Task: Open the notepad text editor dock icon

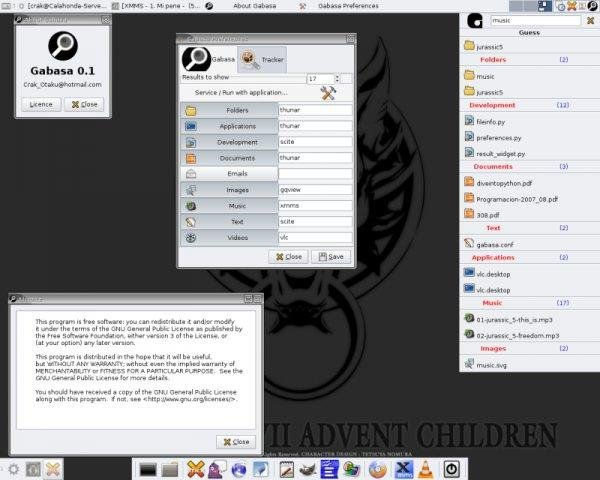Action: point(286,469)
